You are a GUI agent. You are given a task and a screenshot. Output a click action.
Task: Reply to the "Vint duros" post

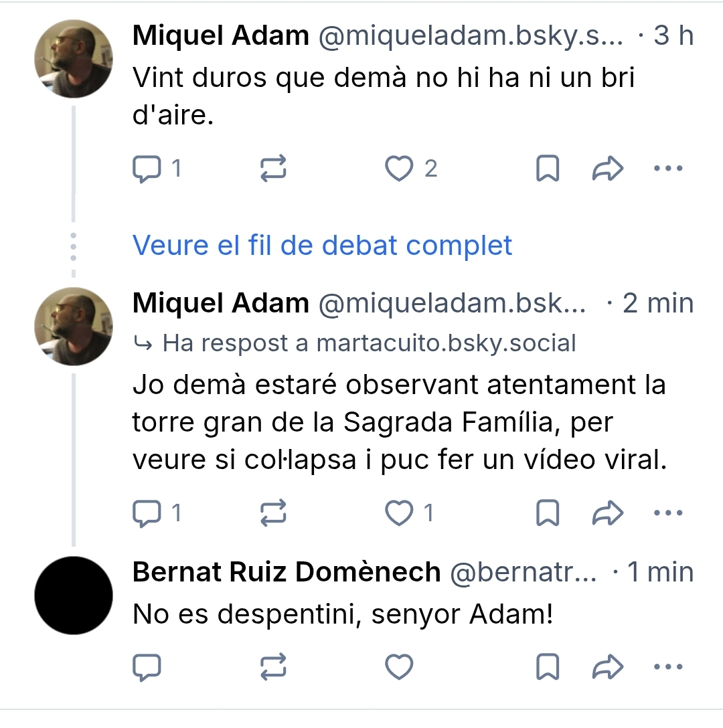(147, 169)
